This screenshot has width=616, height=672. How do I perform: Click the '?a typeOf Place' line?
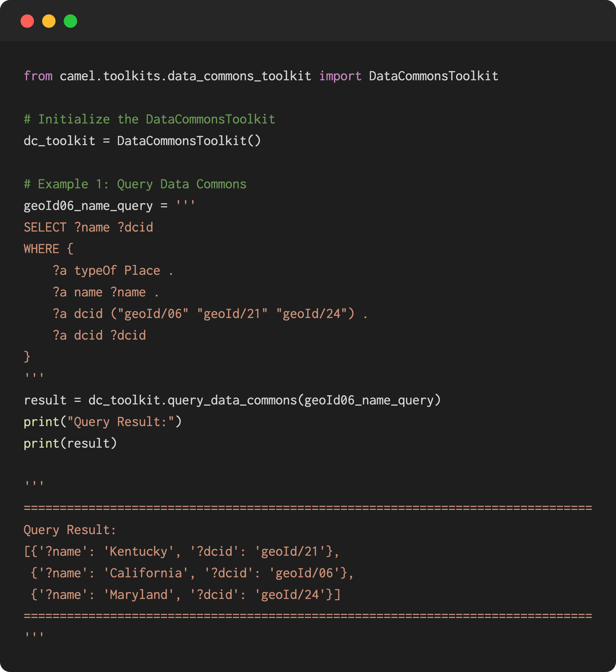pos(113,271)
